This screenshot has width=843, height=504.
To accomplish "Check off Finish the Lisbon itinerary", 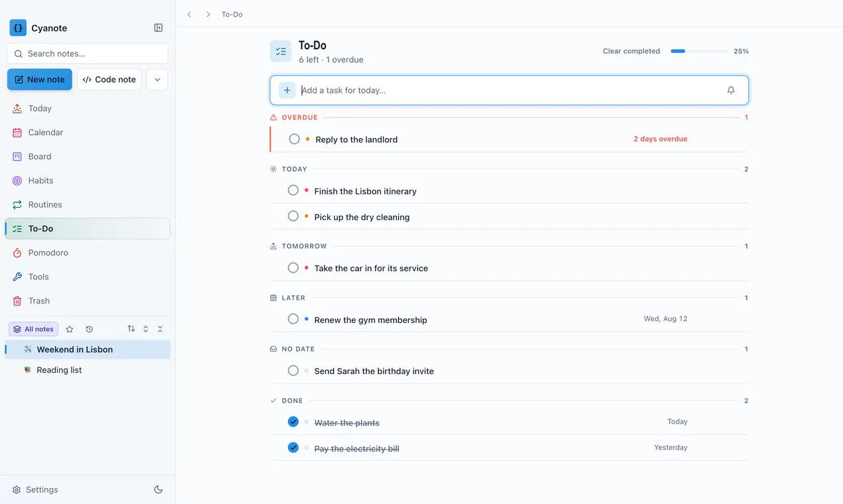I will point(293,190).
